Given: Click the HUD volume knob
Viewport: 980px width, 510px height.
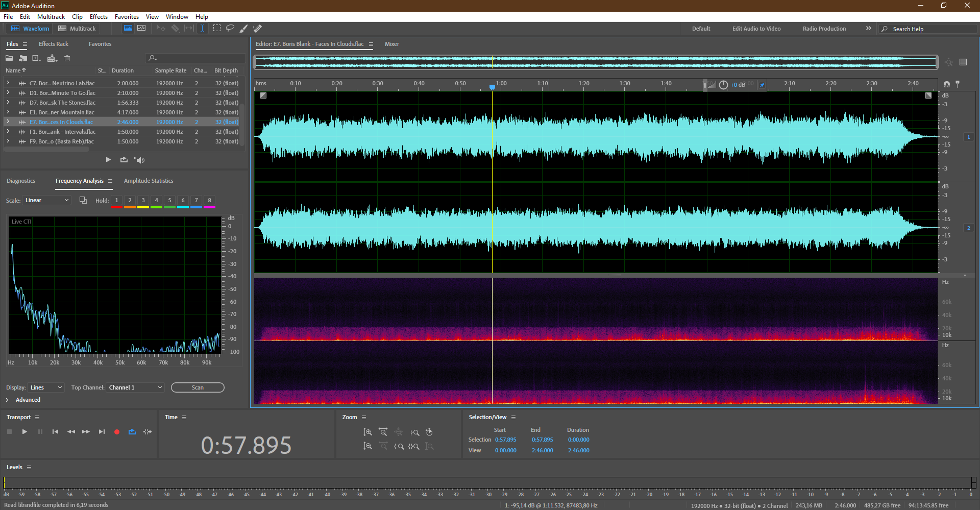Looking at the screenshot, I should coord(723,85).
